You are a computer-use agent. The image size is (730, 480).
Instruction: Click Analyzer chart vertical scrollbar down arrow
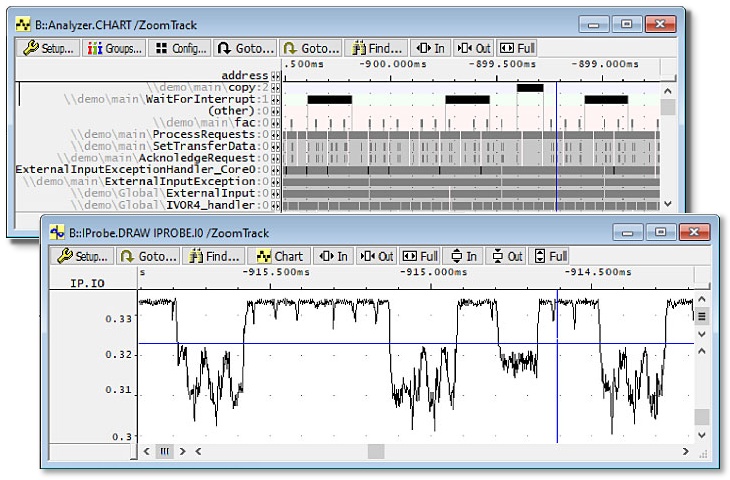tap(668, 204)
